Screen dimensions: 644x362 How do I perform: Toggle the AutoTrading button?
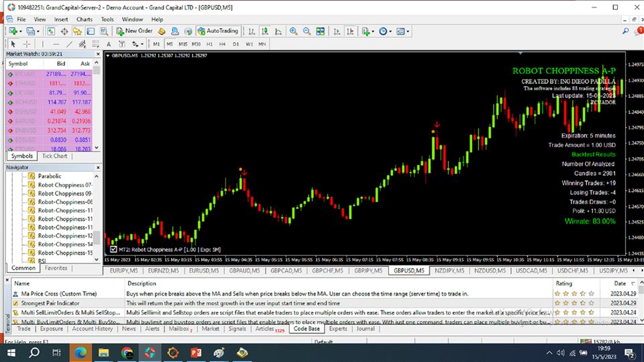[218, 31]
